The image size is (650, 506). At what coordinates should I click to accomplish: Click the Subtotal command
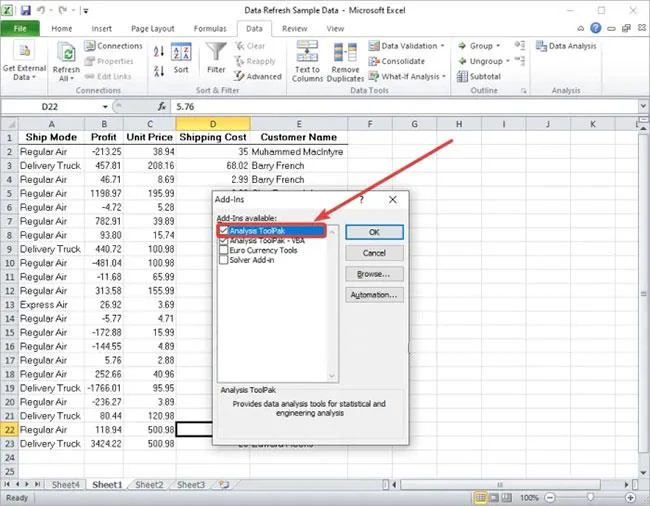[479, 76]
